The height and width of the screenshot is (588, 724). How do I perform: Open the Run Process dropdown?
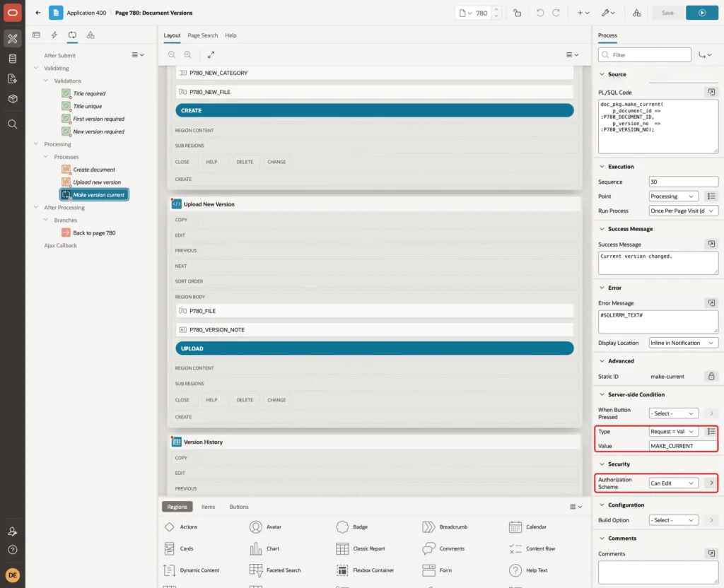tap(684, 211)
